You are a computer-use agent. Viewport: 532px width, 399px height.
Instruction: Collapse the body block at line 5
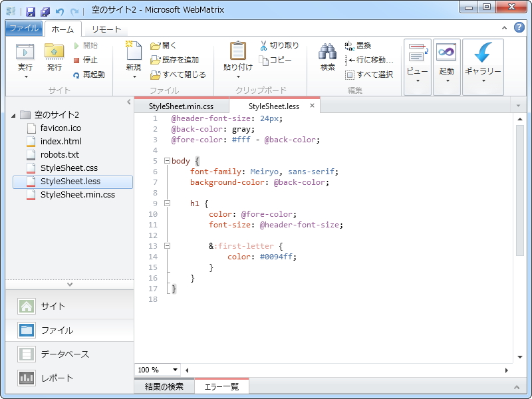(167, 160)
